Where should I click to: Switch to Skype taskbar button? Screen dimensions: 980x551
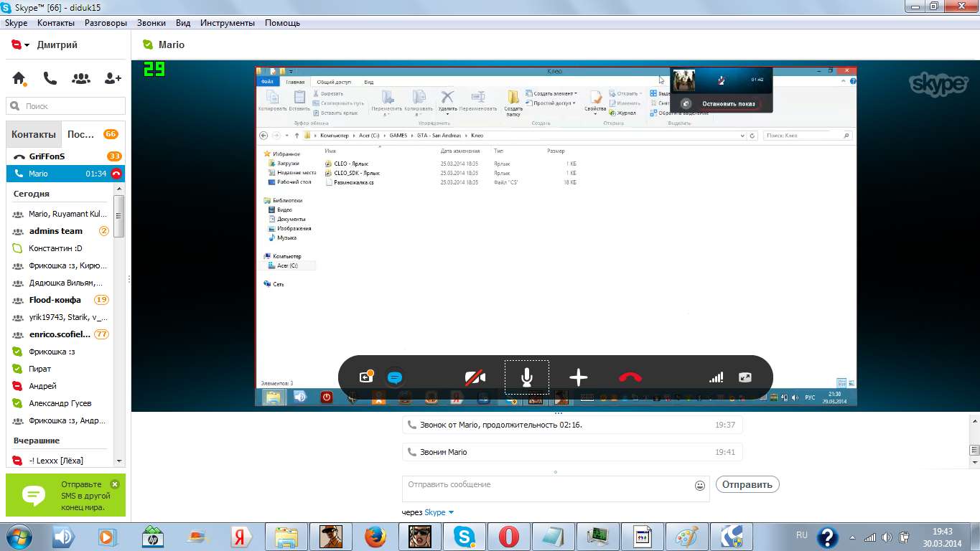tap(464, 536)
